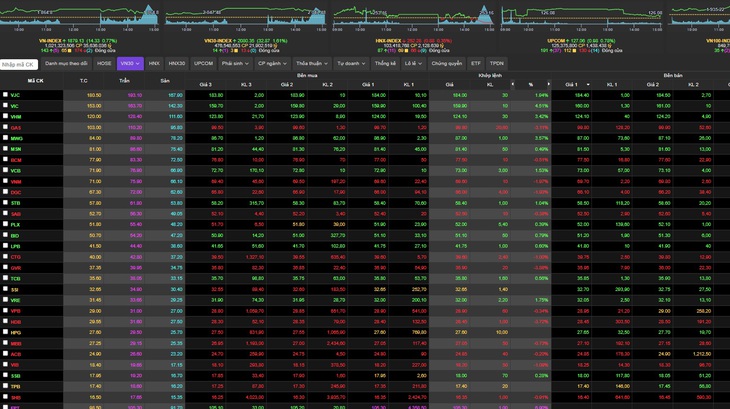Tick the checkbox for ACB row
Image resolution: width=730 pixels, height=409 pixels.
click(6, 354)
